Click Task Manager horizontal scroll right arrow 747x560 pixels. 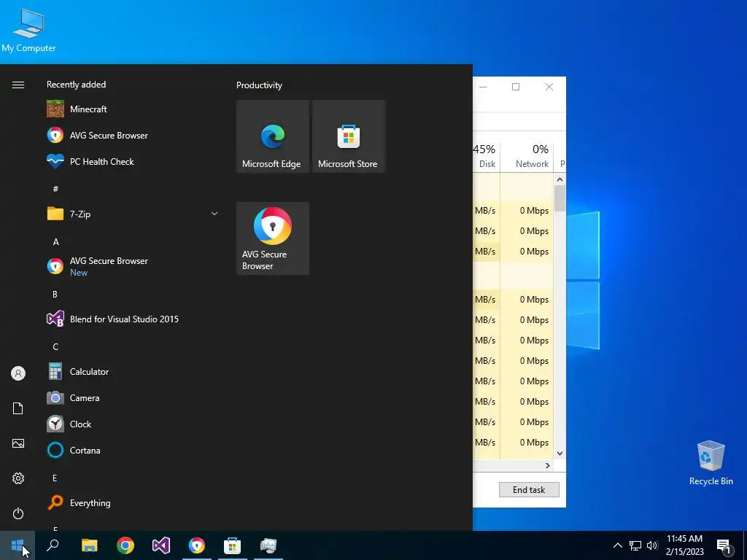(547, 465)
